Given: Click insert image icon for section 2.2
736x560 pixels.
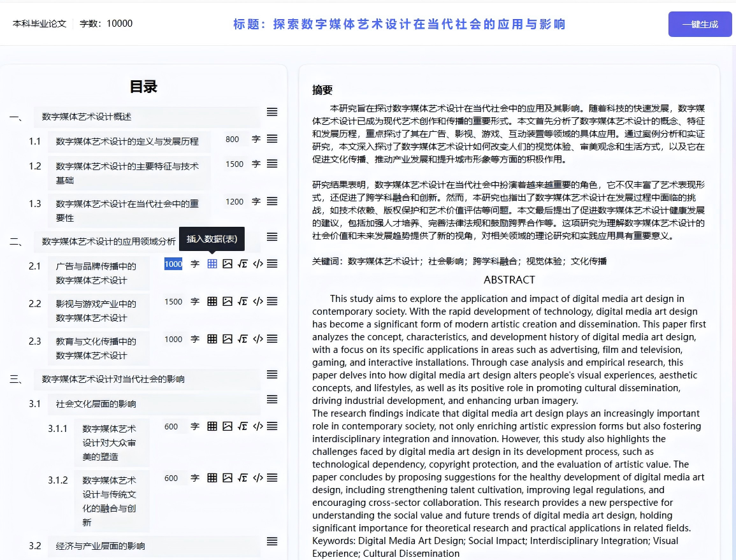Looking at the screenshot, I should (227, 301).
